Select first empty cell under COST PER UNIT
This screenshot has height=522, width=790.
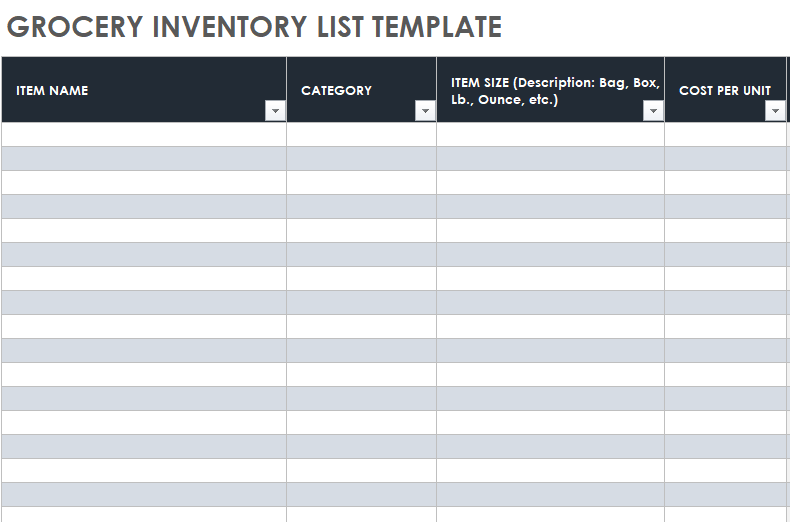click(x=725, y=135)
